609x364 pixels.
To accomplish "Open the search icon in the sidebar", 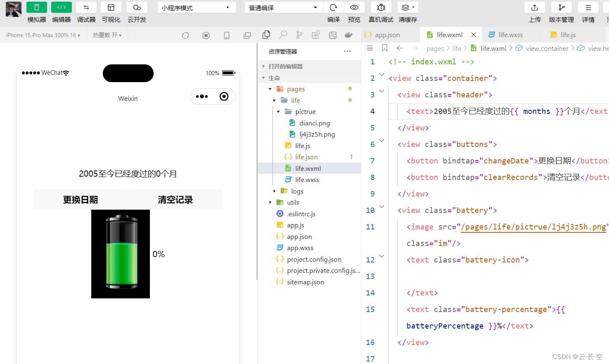I will [x=283, y=35].
